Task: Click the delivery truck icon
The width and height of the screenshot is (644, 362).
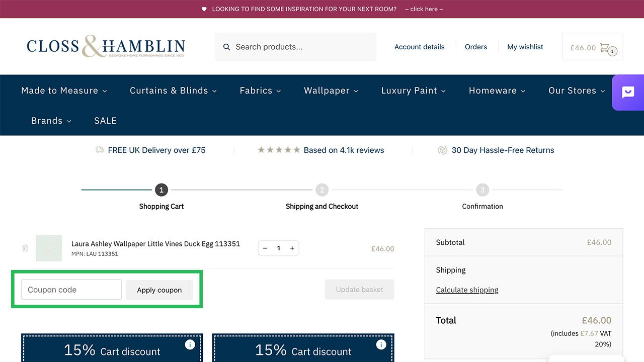Action: [100, 150]
